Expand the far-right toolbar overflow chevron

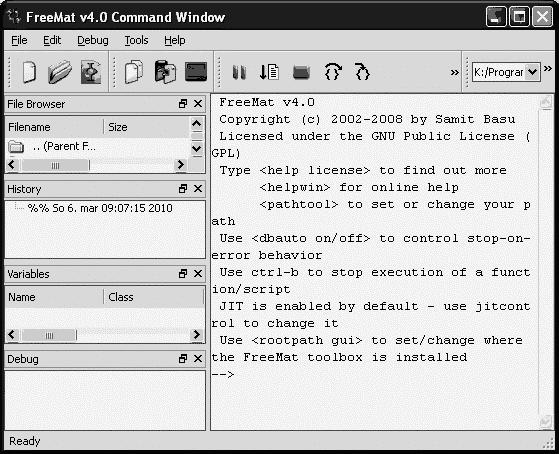[548, 68]
